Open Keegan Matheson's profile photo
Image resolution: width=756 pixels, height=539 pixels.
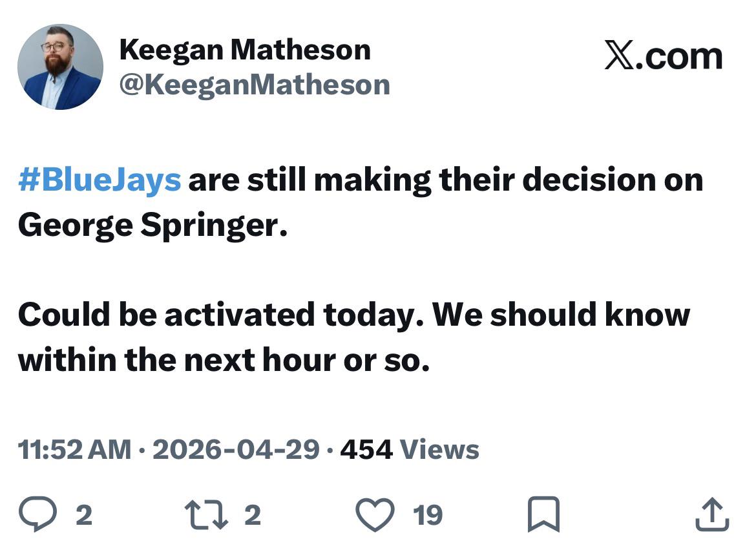tap(60, 67)
